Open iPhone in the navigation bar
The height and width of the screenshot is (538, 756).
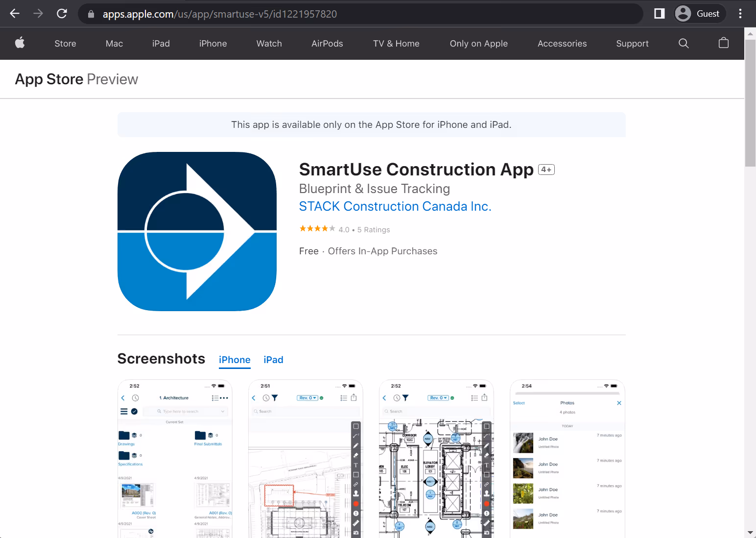tap(213, 44)
